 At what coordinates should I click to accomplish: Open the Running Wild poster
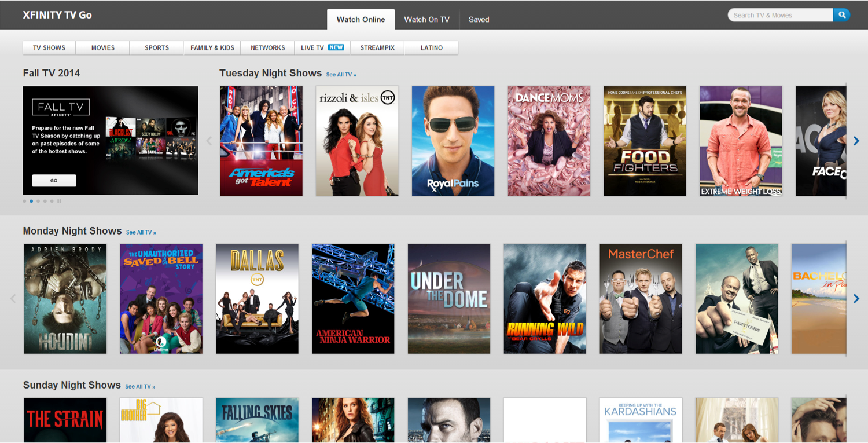545,298
